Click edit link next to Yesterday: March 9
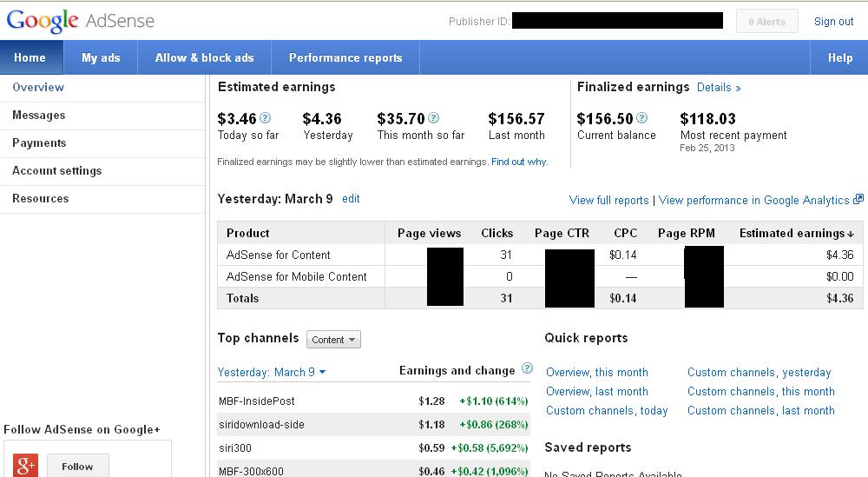This screenshot has width=868, height=477. click(x=351, y=199)
